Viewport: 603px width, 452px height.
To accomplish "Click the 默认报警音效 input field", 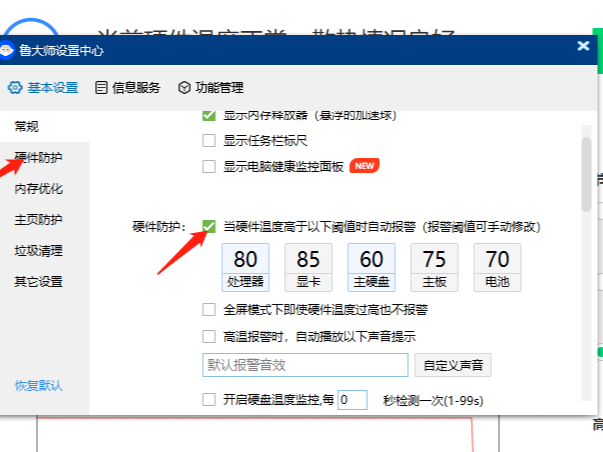I will coord(305,365).
